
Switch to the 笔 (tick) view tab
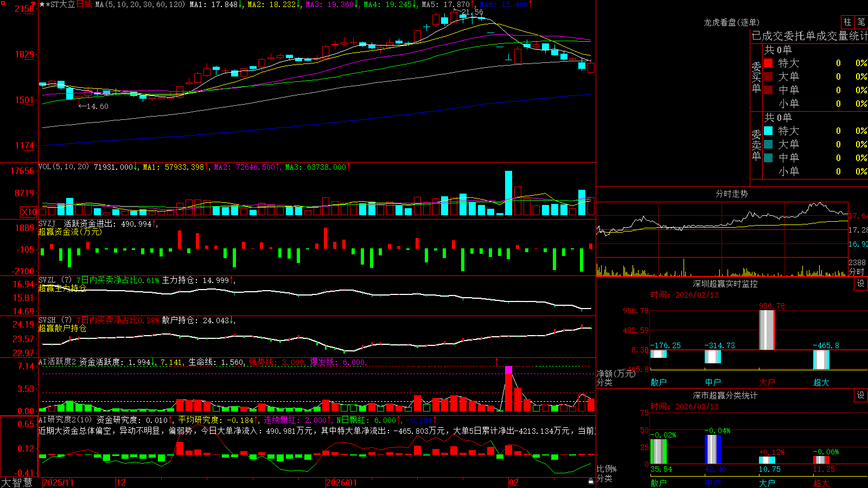pyautogui.click(x=861, y=22)
